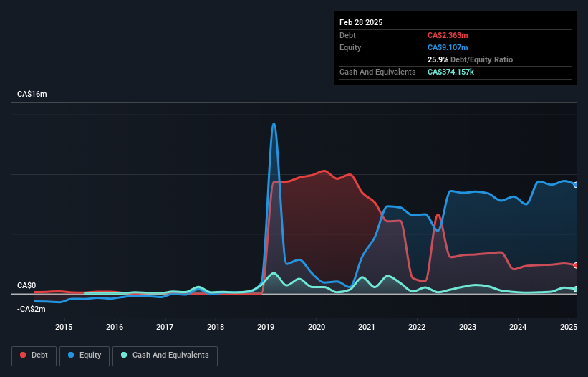Click the 2017 x-axis label

165,327
